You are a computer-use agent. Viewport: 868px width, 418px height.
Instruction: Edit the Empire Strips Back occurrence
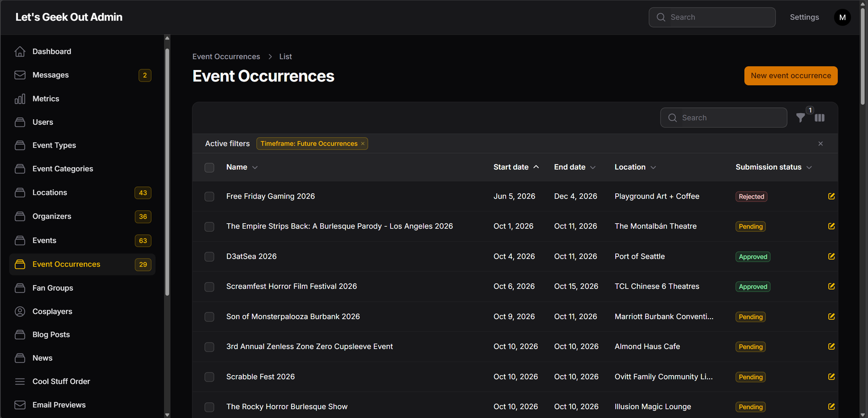831,226
